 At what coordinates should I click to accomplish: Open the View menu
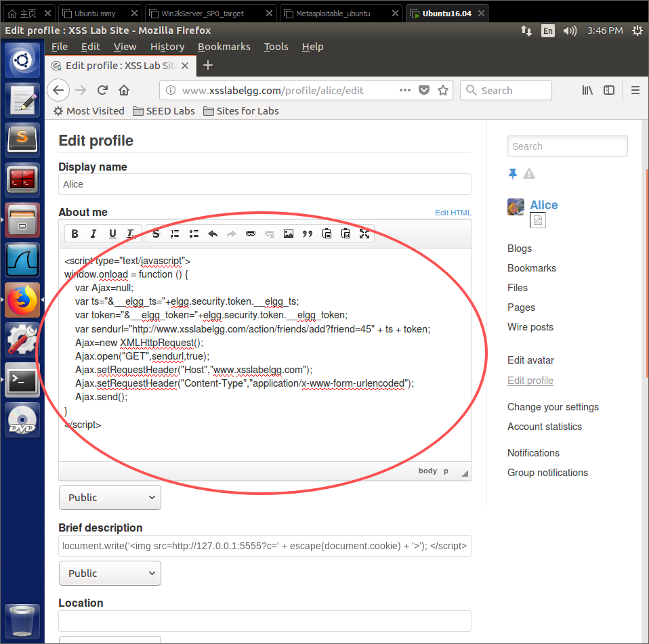click(125, 47)
